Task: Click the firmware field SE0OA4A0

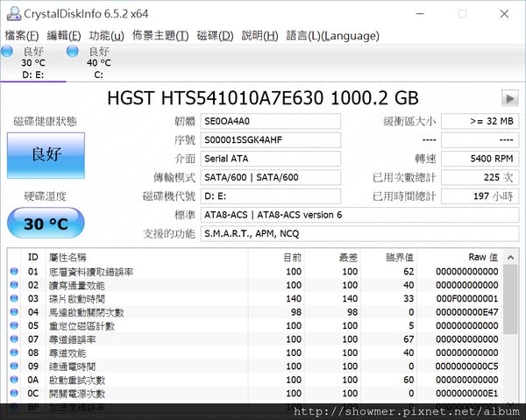Action: (270, 121)
